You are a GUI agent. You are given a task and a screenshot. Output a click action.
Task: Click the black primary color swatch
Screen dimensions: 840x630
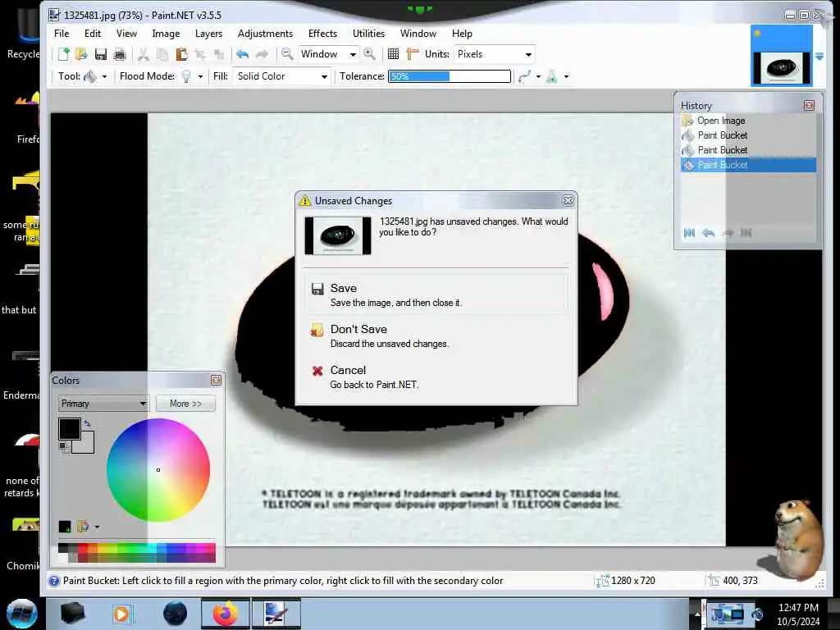coord(69,428)
